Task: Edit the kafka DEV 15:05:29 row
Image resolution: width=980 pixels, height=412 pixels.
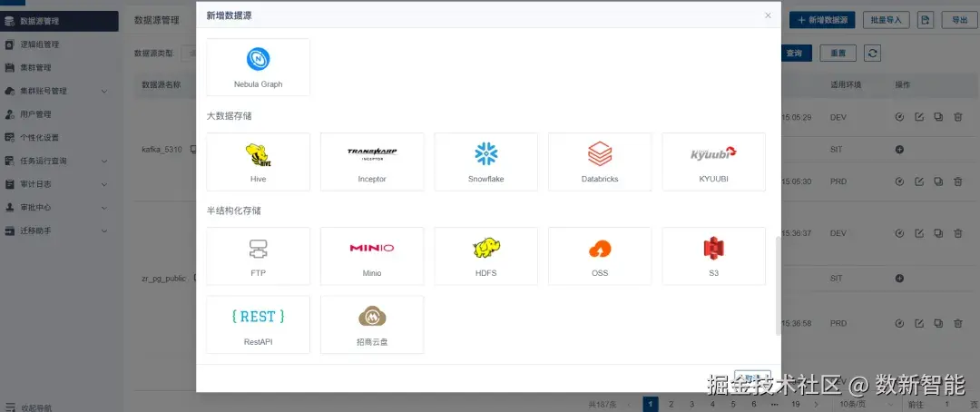Action: pyautogui.click(x=918, y=117)
